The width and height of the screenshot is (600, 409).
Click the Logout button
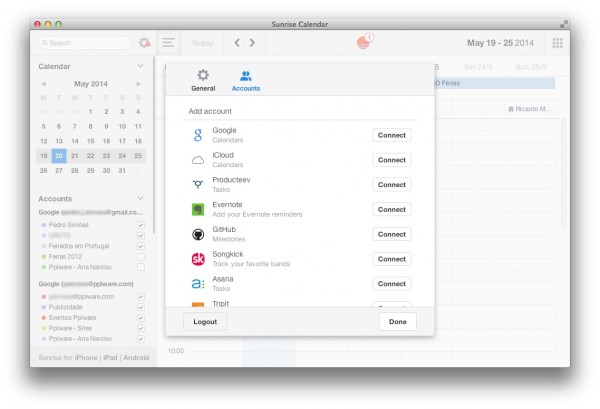pos(205,322)
